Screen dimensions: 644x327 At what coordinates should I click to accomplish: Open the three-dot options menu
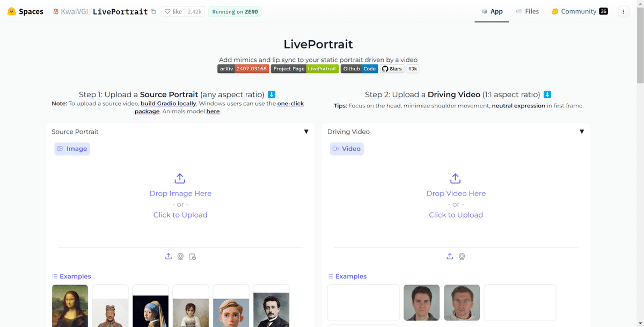click(623, 11)
